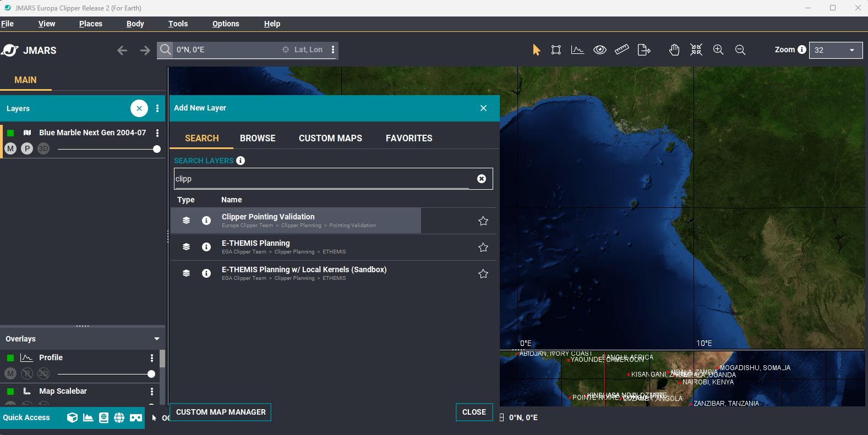
Task: Click the location search magnifier icon
Action: (165, 50)
